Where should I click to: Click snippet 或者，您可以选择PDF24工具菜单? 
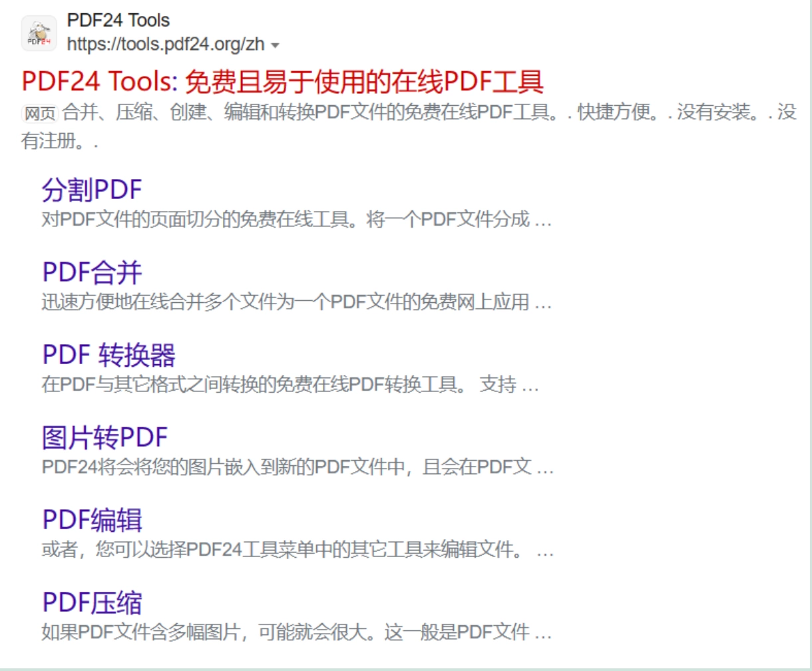[298, 550]
